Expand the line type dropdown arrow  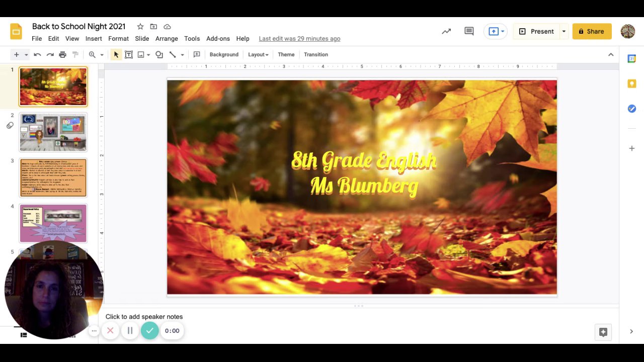tap(182, 55)
